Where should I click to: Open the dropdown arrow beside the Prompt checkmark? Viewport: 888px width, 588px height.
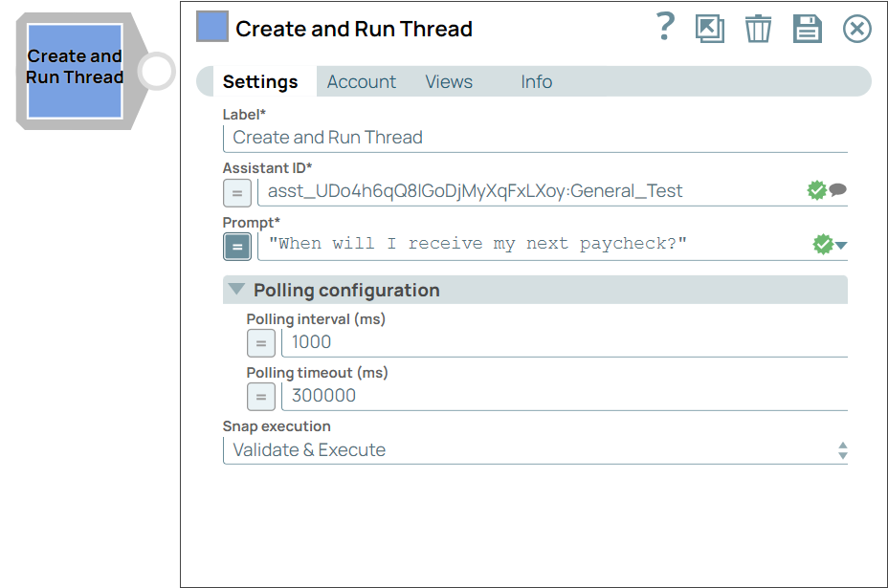pos(839,246)
